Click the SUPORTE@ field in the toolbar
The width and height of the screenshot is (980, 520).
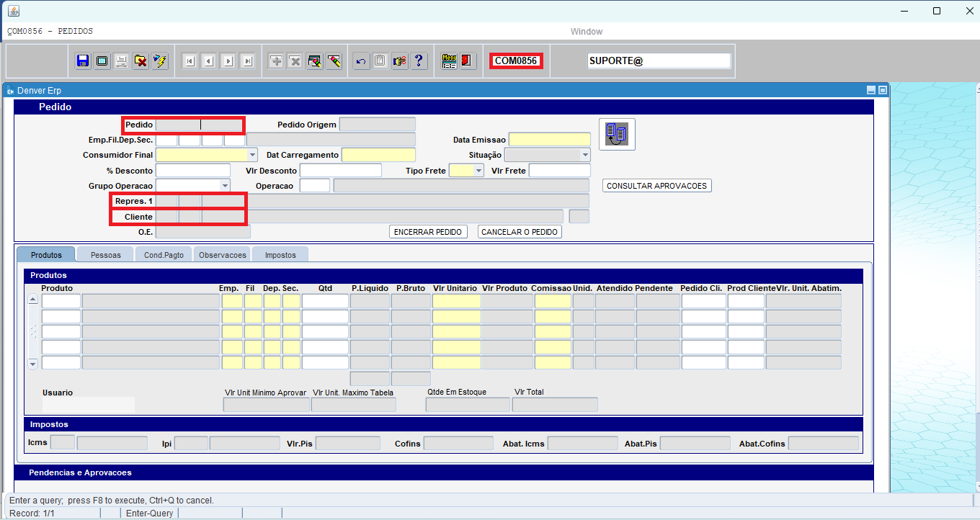pyautogui.click(x=659, y=61)
